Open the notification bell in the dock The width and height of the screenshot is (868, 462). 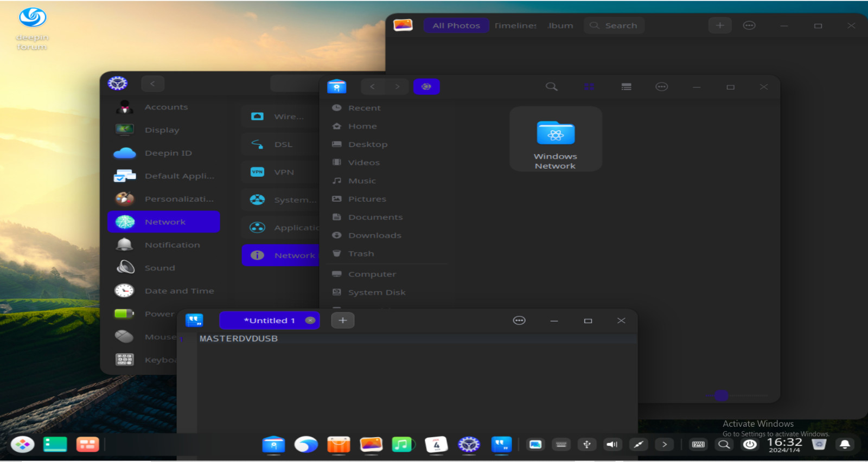pyautogui.click(x=845, y=445)
